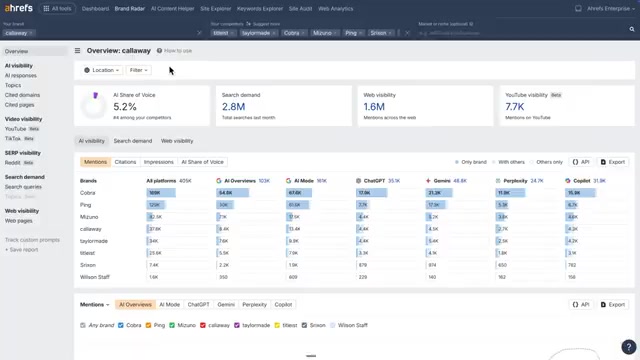Click the Copilot logo icon in the table header
The width and height of the screenshot is (640, 360).
[568, 180]
